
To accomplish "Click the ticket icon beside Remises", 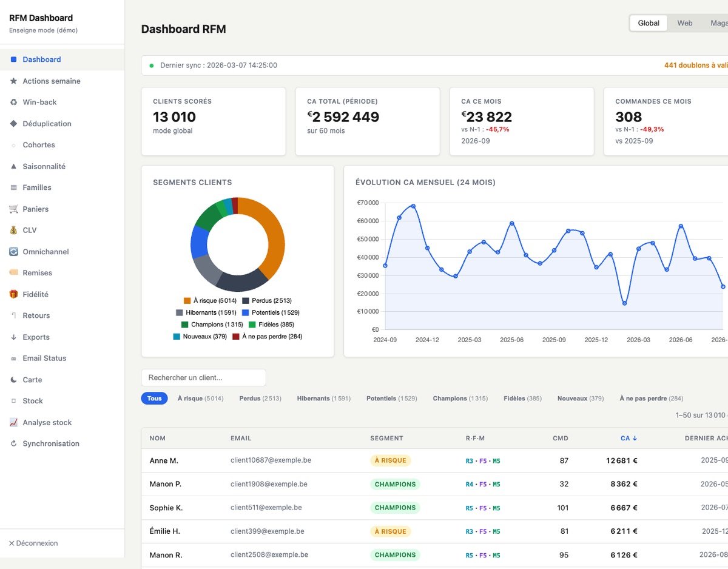I will pos(13,272).
